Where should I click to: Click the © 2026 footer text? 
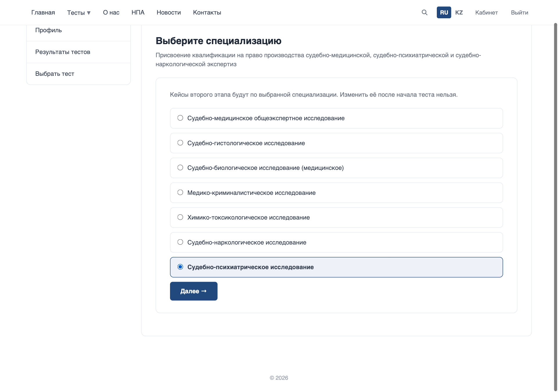click(279, 378)
